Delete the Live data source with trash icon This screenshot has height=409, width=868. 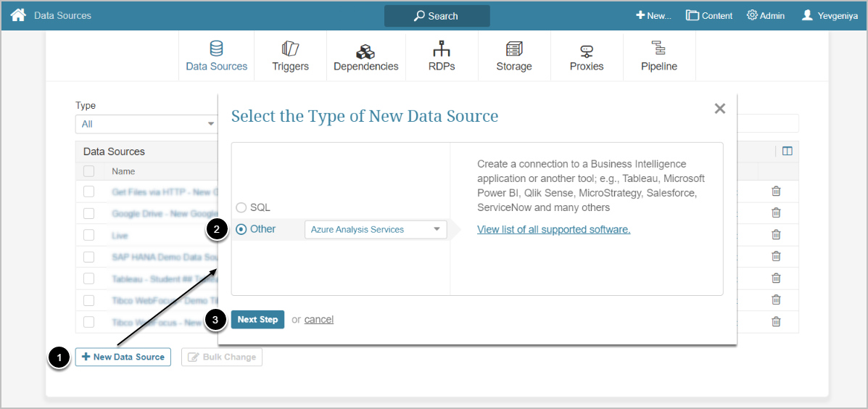click(776, 235)
